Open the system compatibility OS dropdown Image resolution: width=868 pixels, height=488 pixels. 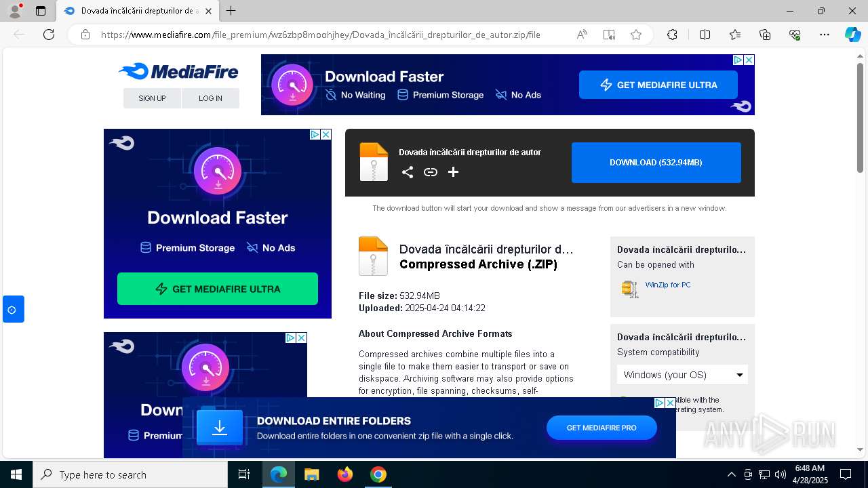point(682,375)
